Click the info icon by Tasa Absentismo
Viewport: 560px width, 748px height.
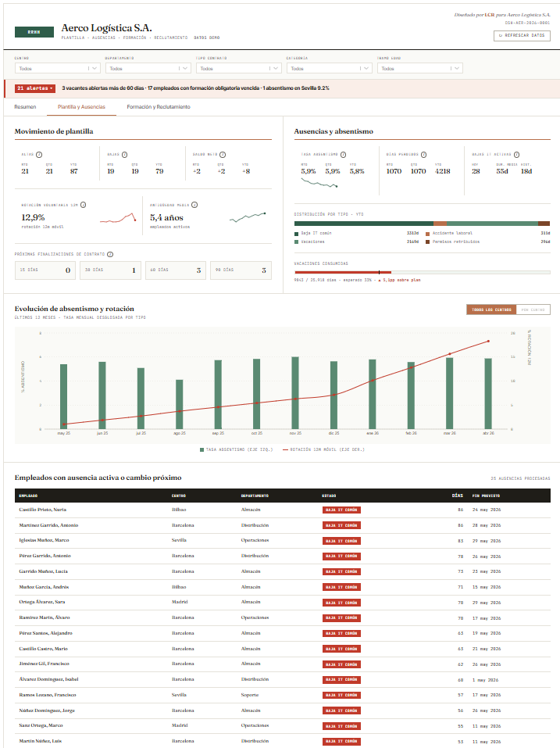tap(343, 155)
